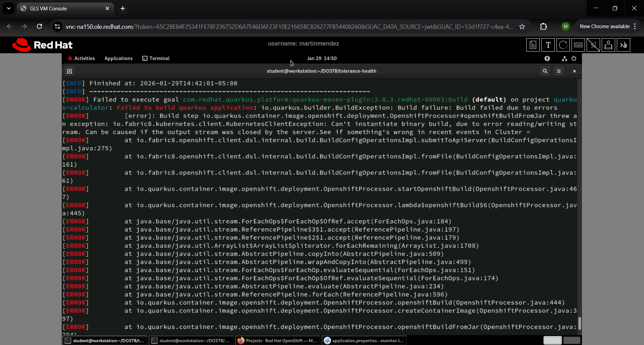The image size is (644, 345).
Task: Click the terminal title student@workstation:~/DO378/tolerance-health
Action: point(321,71)
